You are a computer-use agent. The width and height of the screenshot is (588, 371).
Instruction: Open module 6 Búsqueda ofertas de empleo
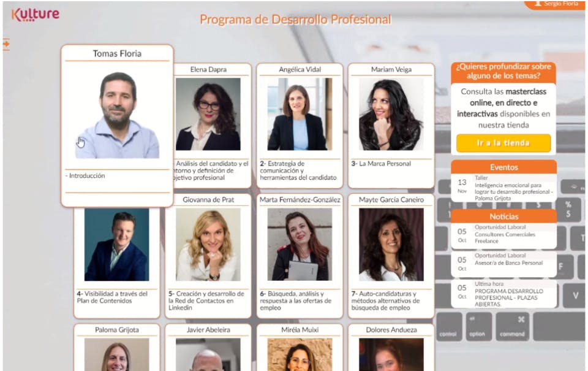point(295,300)
